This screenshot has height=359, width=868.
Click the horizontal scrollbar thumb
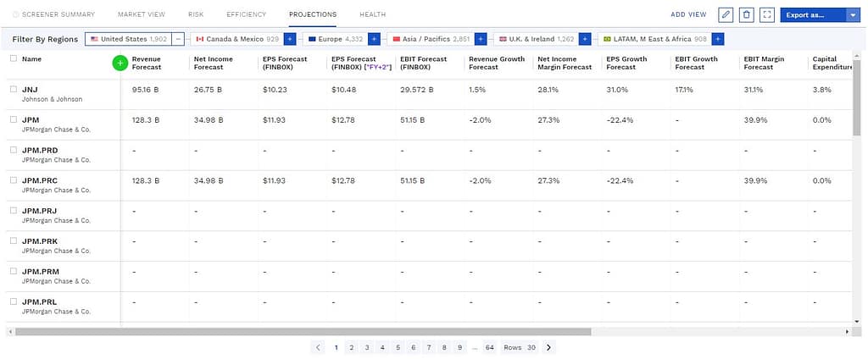point(303,331)
